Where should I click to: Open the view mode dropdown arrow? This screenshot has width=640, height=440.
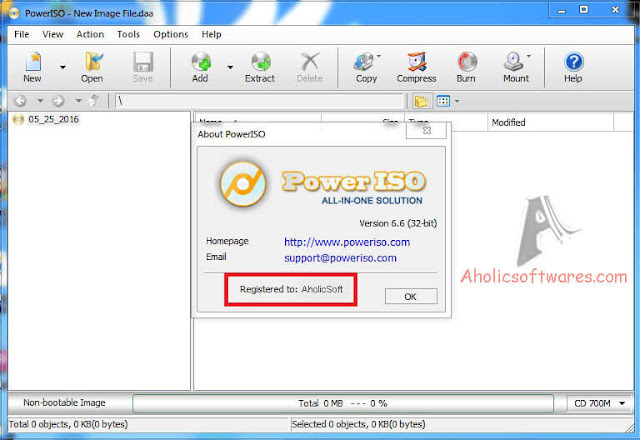(x=457, y=101)
